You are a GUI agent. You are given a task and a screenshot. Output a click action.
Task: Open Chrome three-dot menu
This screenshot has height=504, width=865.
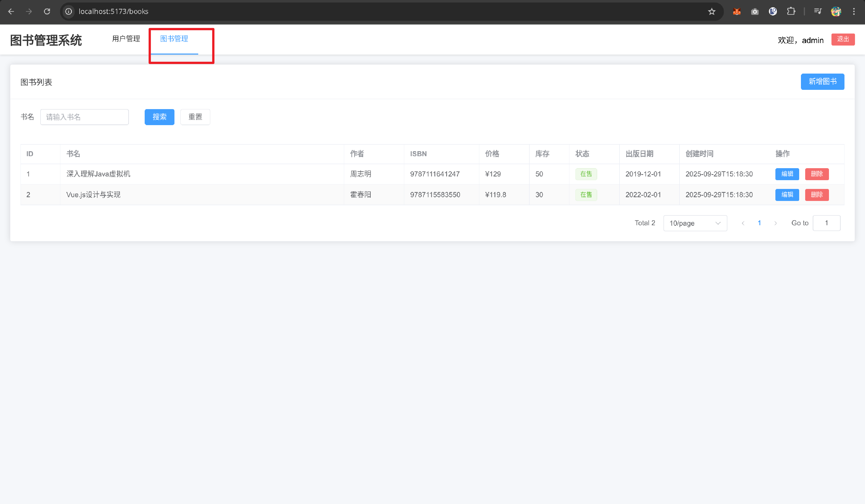(854, 11)
